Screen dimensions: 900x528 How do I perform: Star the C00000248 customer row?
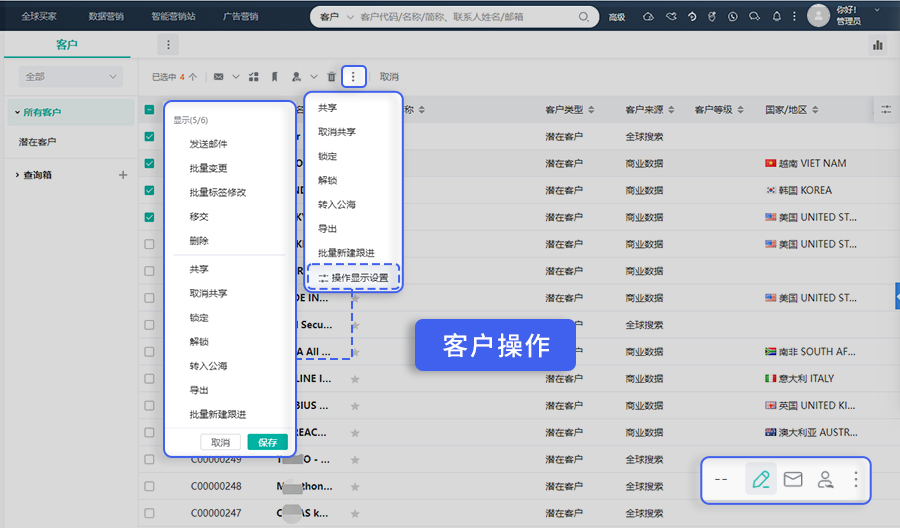coord(355,487)
